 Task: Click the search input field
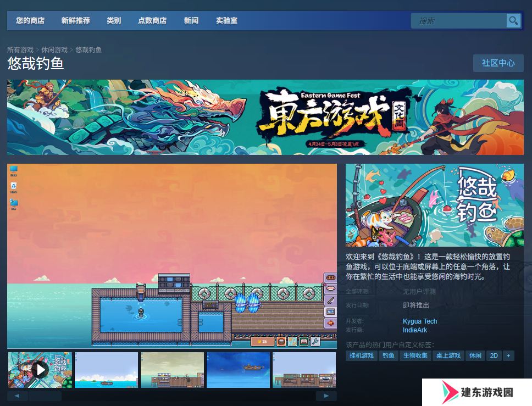pyautogui.click(x=459, y=21)
